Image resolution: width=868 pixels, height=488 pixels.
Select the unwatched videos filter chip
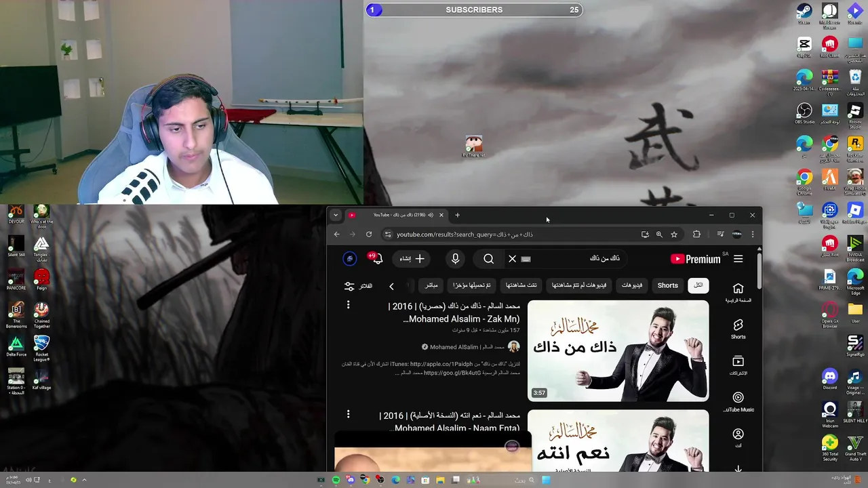point(579,285)
